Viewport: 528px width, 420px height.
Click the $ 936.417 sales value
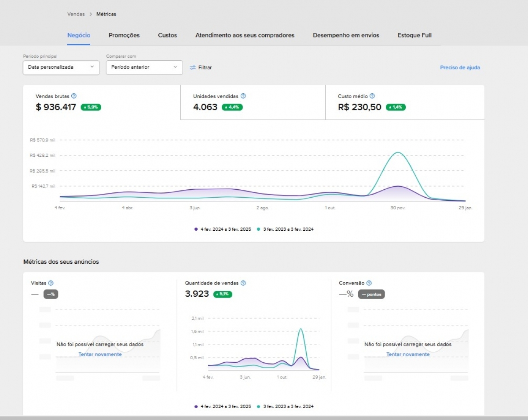coord(56,107)
